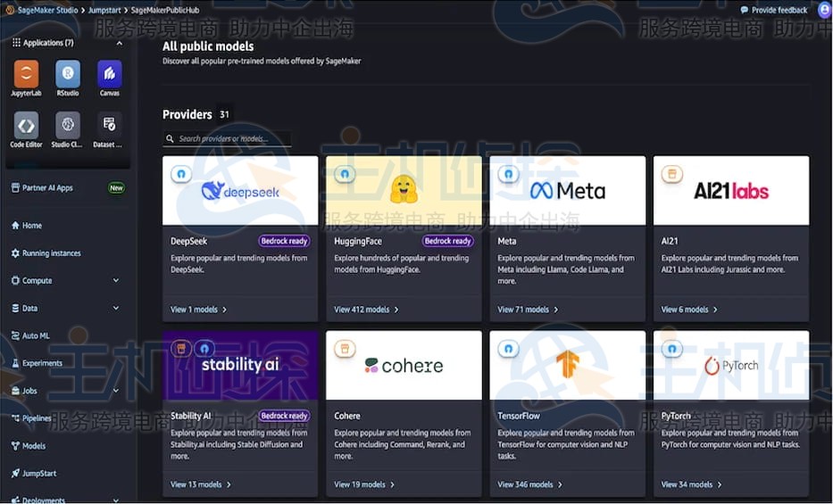Click Provide feedback button

click(773, 10)
